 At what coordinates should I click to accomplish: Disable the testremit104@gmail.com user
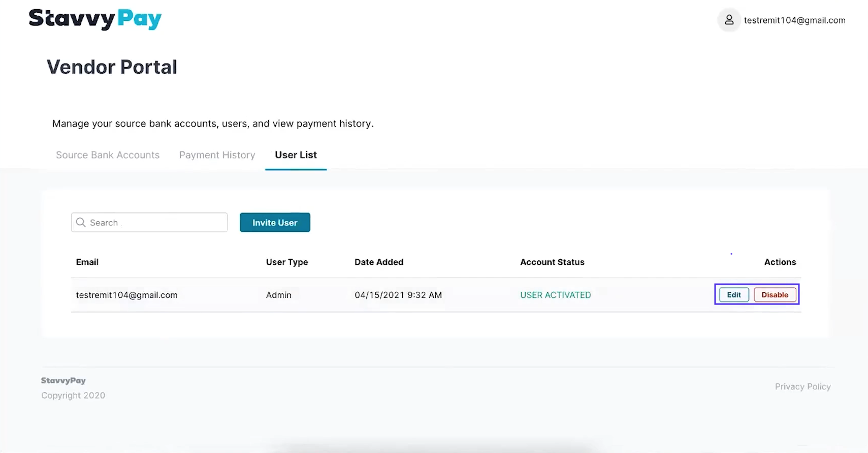(775, 294)
